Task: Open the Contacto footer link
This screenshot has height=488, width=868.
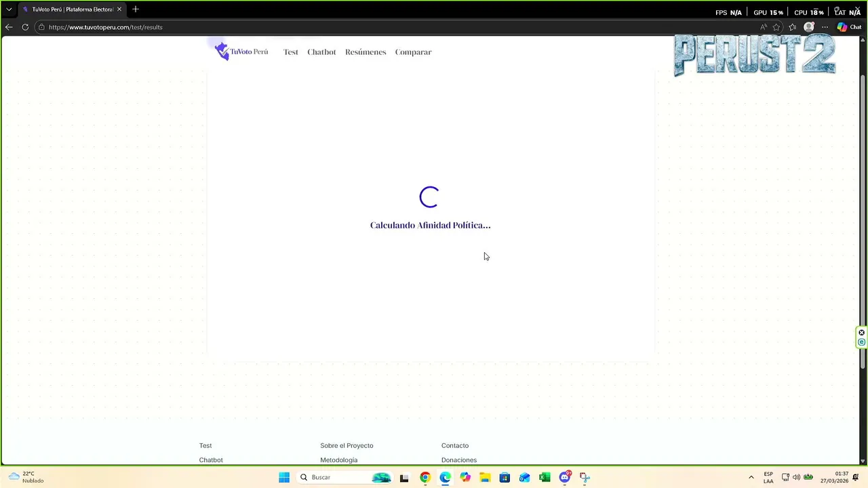Action: pyautogui.click(x=455, y=445)
